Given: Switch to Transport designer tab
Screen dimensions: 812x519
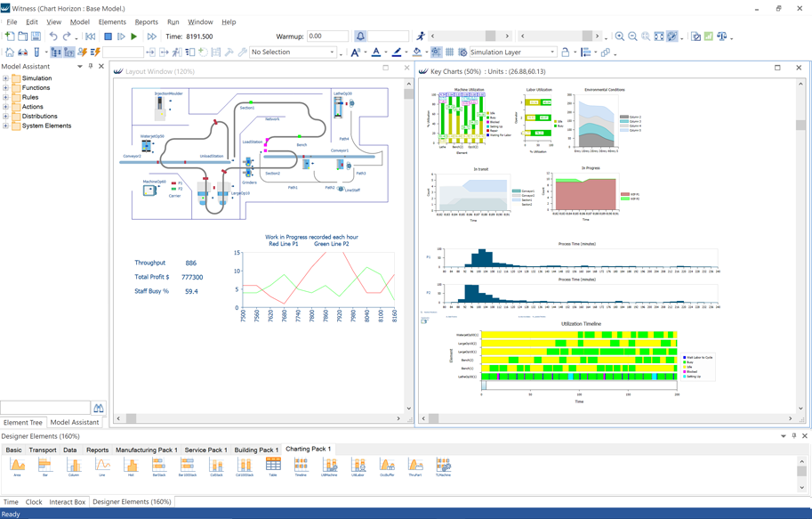Looking at the screenshot, I should click(x=43, y=450).
